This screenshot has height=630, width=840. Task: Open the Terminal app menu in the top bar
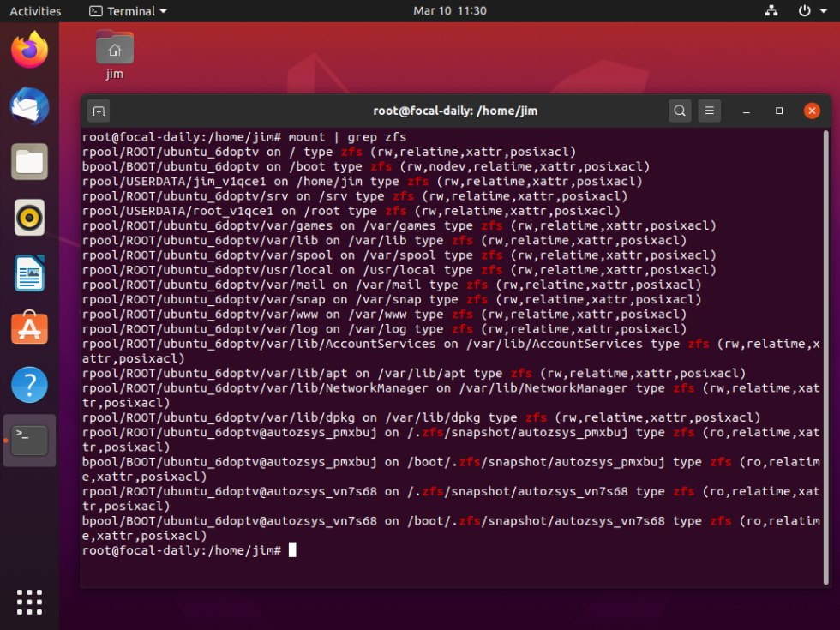click(127, 11)
